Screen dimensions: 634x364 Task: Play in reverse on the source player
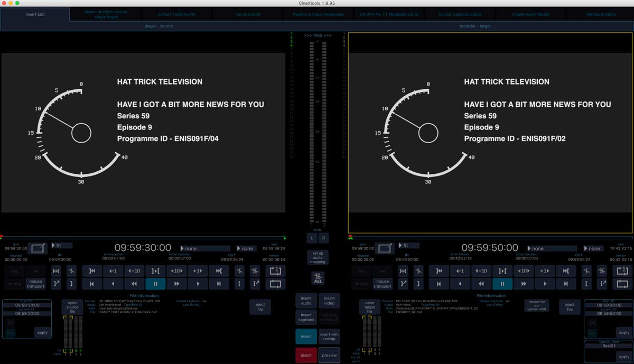(x=113, y=284)
